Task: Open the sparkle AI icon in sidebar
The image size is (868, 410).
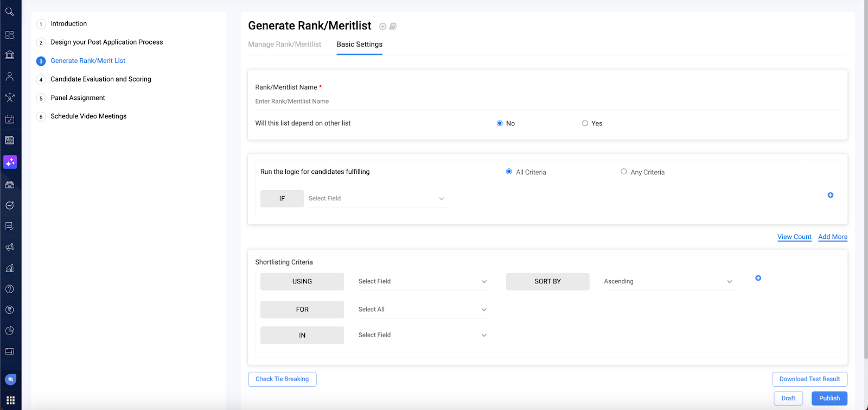Action: (x=10, y=162)
